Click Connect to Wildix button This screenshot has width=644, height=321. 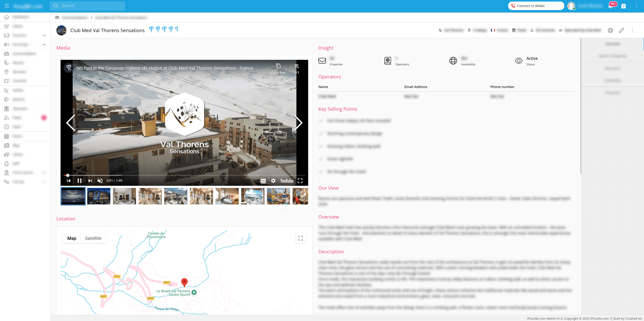click(536, 6)
